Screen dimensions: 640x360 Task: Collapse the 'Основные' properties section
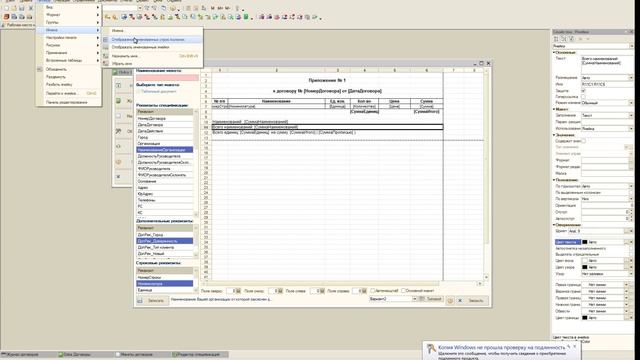pos(554,53)
